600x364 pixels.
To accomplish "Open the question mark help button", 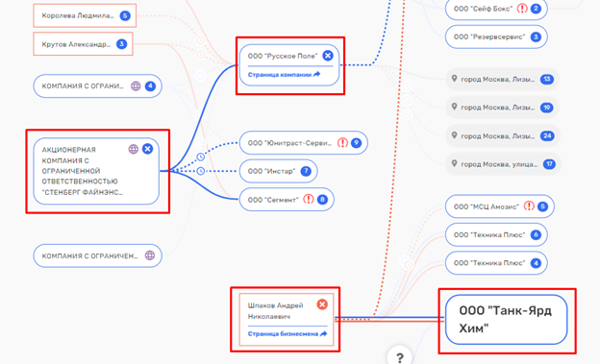I will click(400, 357).
